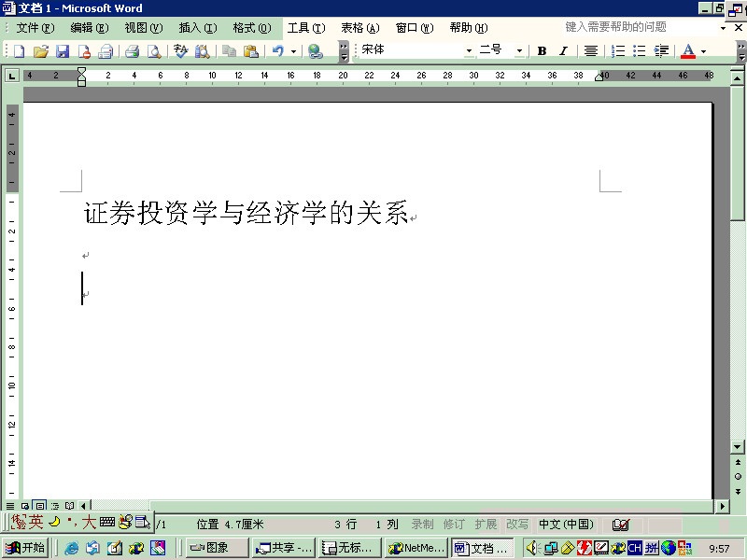The height and width of the screenshot is (560, 747).
Task: Click the Permission icon on the toolbar
Action: coord(84,51)
